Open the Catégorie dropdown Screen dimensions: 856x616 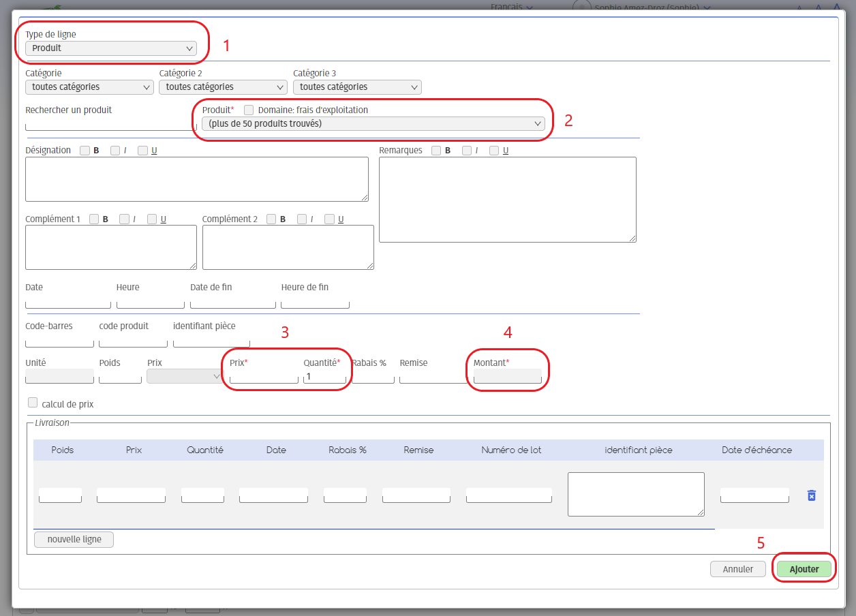(x=89, y=87)
